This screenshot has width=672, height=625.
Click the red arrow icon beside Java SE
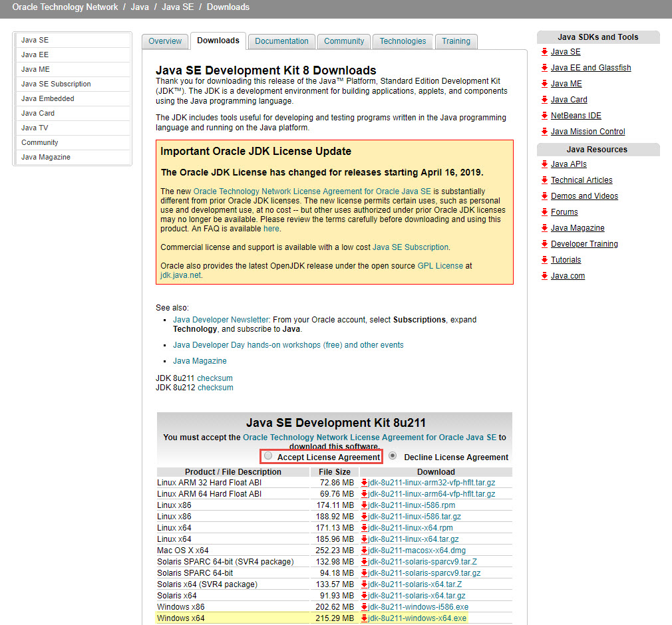(x=545, y=52)
